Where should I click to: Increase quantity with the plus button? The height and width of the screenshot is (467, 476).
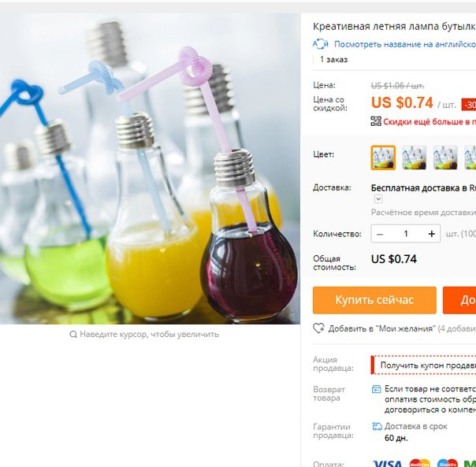(x=431, y=234)
